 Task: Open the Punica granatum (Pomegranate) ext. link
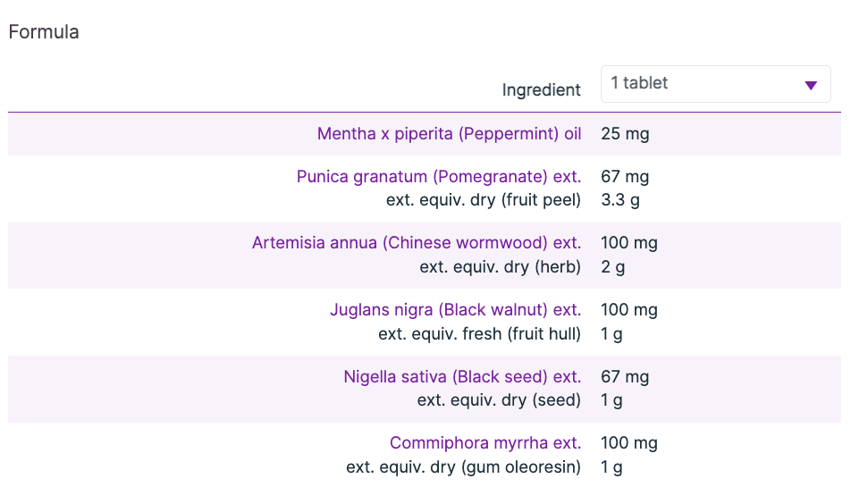coord(439,177)
